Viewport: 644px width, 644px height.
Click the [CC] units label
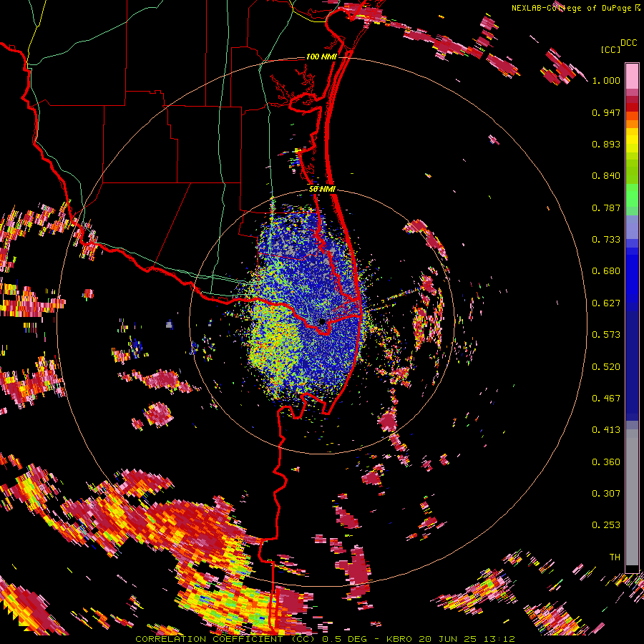[610, 49]
